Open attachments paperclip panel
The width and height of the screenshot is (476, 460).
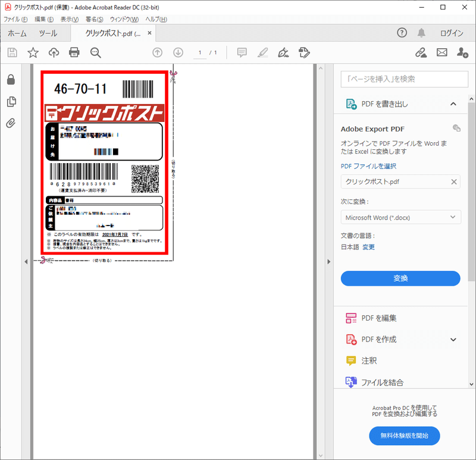[11, 123]
